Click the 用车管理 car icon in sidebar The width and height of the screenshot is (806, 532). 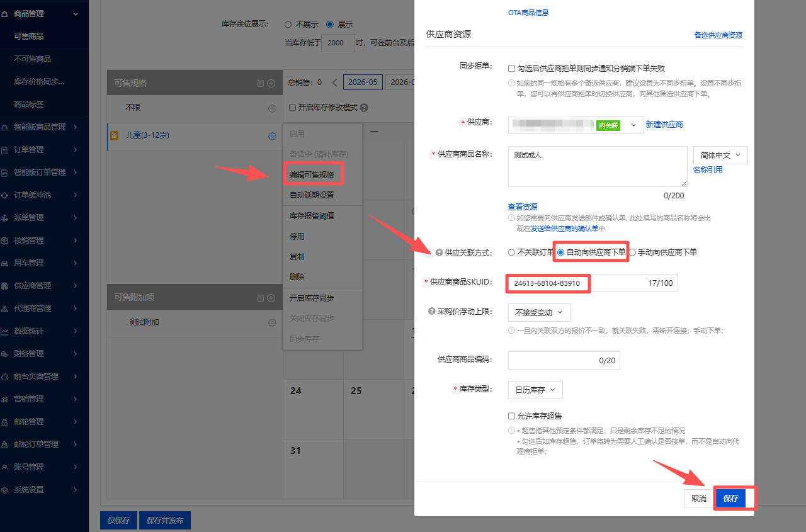point(5,263)
